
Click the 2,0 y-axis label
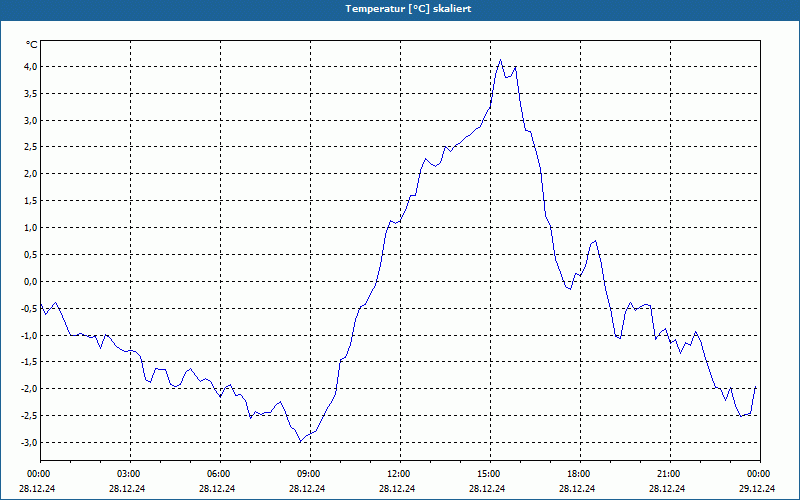pos(29,174)
